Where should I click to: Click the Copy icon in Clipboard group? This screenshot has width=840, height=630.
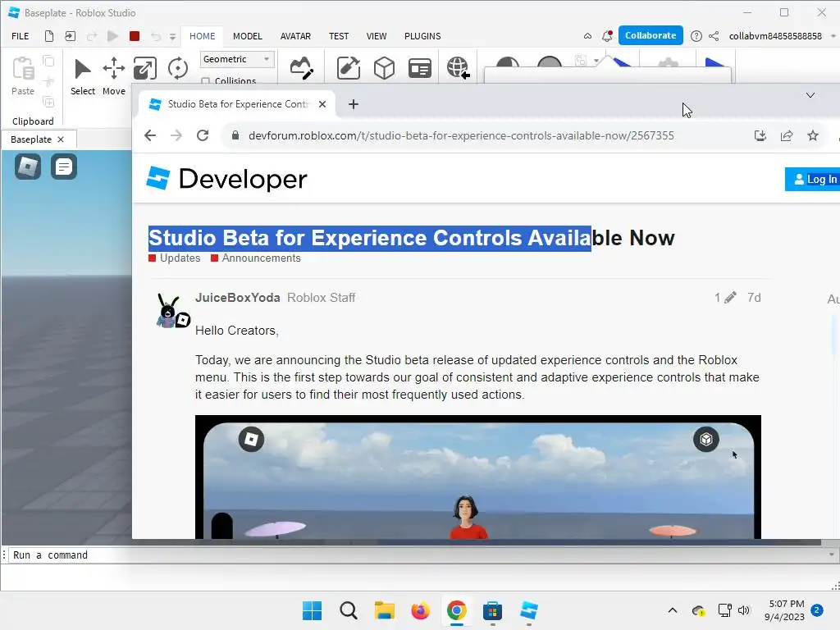pos(48,61)
